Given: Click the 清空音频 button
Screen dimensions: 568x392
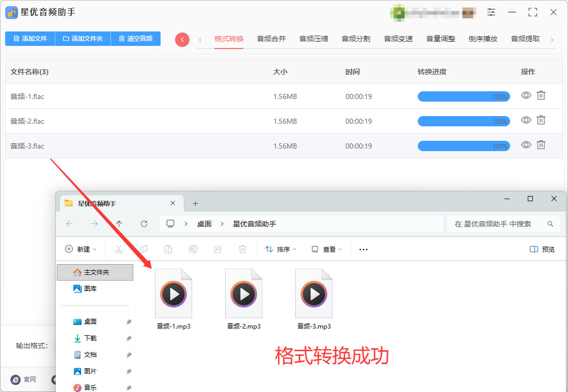Looking at the screenshot, I should pyautogui.click(x=135, y=39).
